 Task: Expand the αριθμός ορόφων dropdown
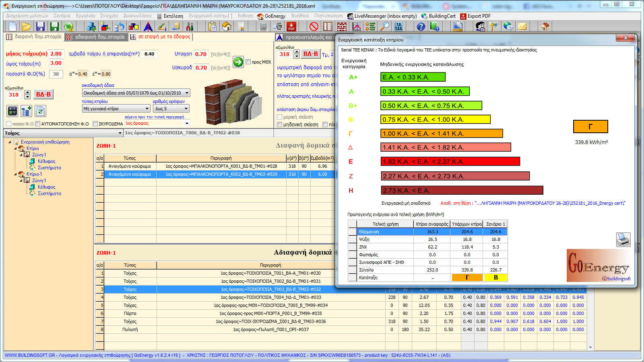186,109
